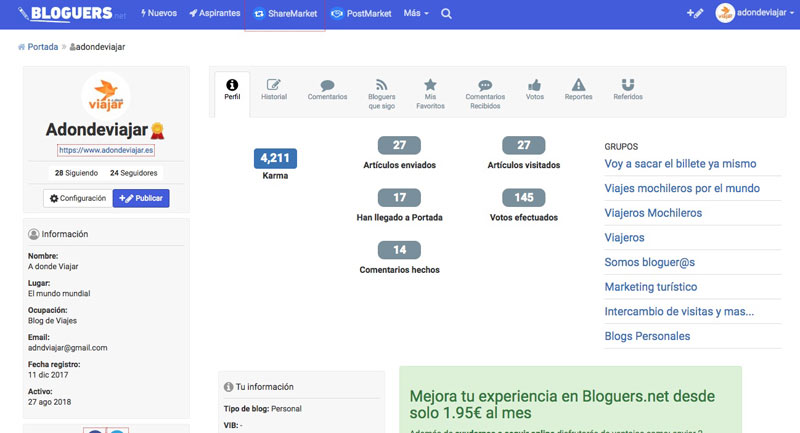Open the Mis Favoritos tab

(x=430, y=94)
